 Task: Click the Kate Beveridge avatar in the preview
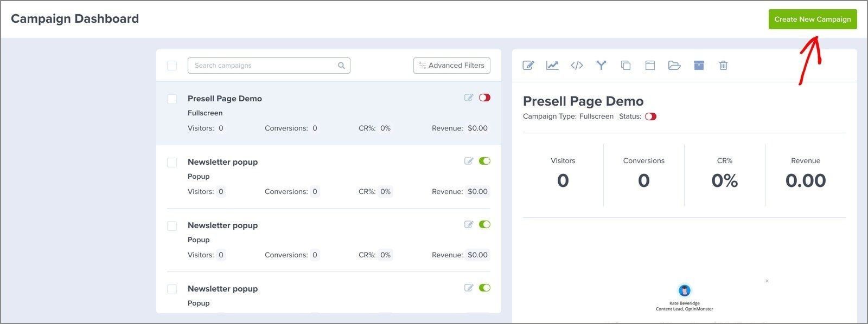(685, 290)
